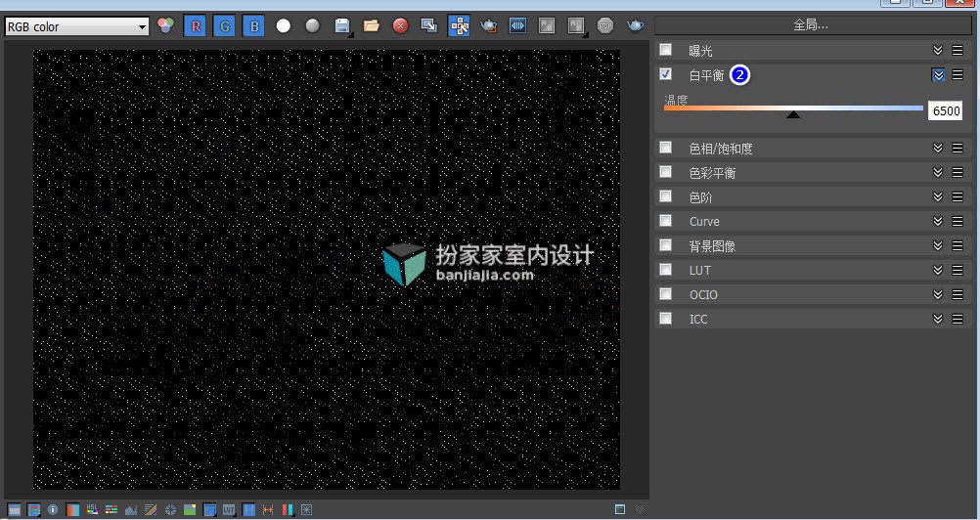Enable the OCIO checkbox

point(666,293)
